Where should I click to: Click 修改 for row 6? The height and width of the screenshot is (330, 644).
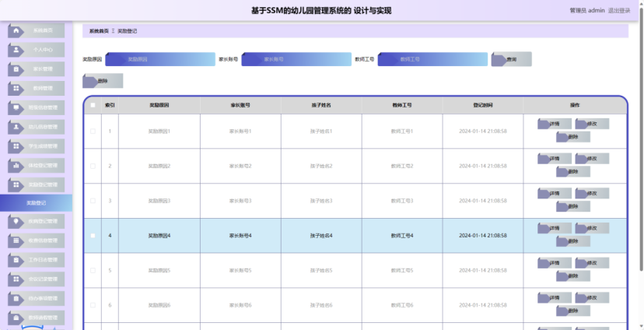pos(592,297)
